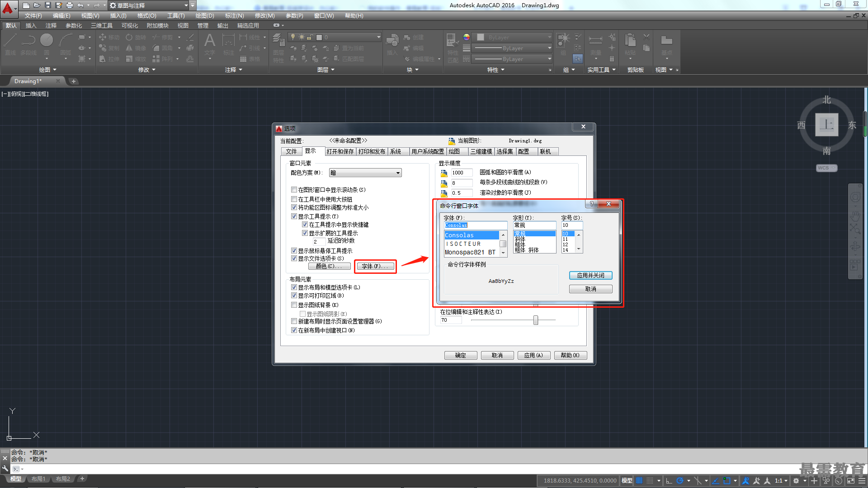Expand the 特性 ribbon panel
The height and width of the screenshot is (488, 868).
(495, 70)
